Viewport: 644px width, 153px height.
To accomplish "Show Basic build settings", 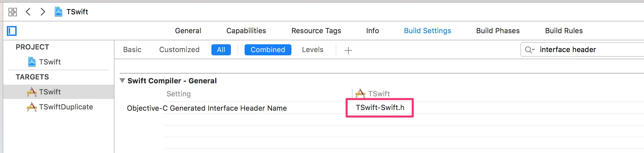I will [132, 50].
